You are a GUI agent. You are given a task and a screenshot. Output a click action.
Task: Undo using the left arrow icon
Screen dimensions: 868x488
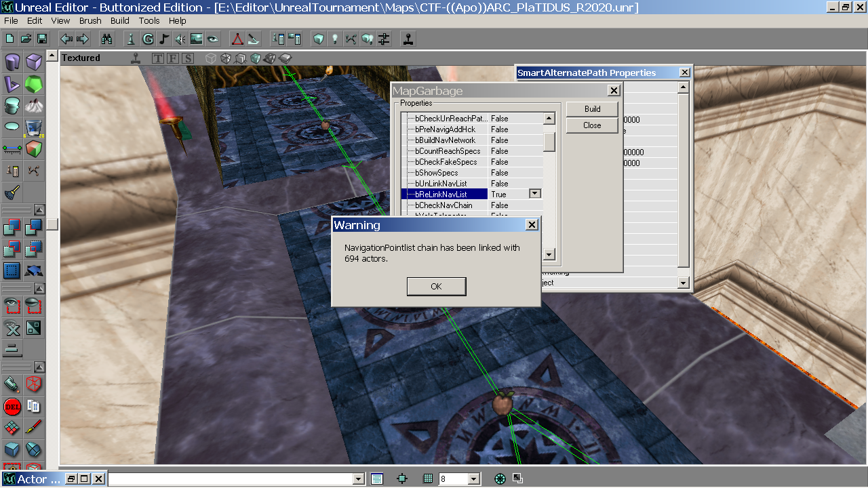(66, 39)
